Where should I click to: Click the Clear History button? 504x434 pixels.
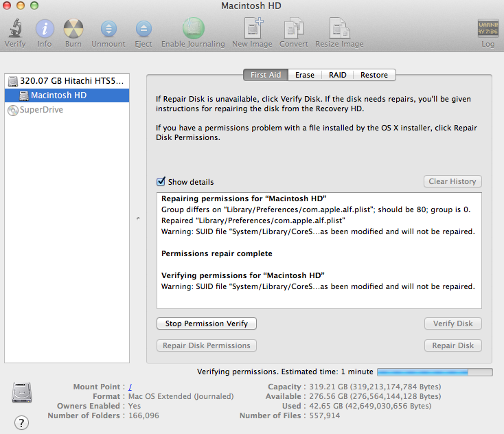453,181
